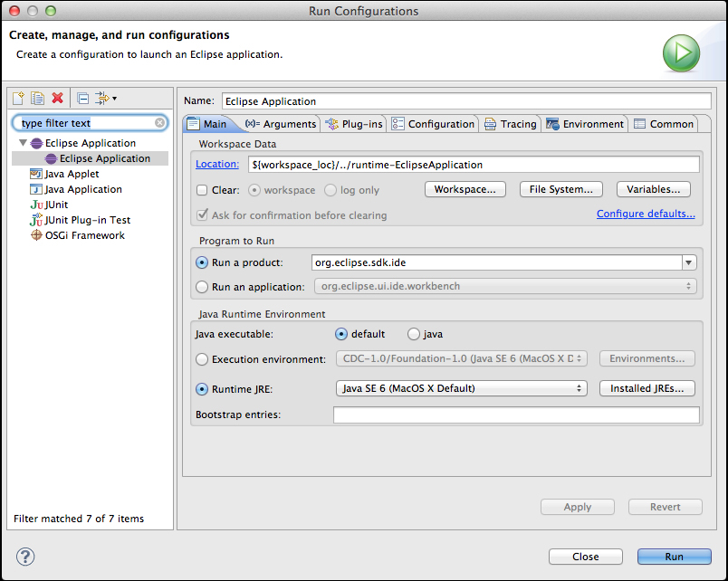Click the Run button

(x=675, y=557)
